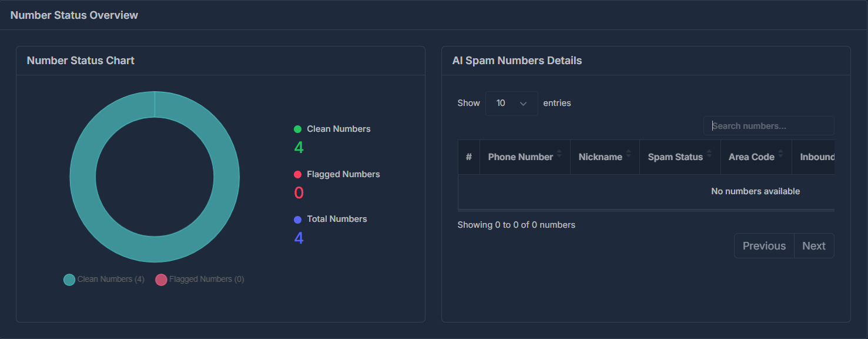Go to Previous page of numbers
The image size is (868, 339).
tap(764, 246)
